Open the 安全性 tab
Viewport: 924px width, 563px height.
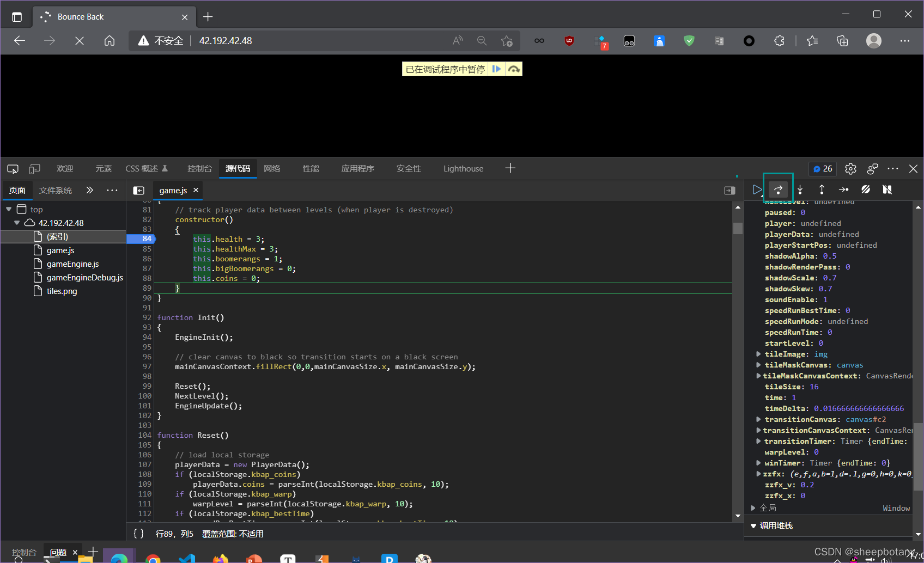click(x=409, y=169)
